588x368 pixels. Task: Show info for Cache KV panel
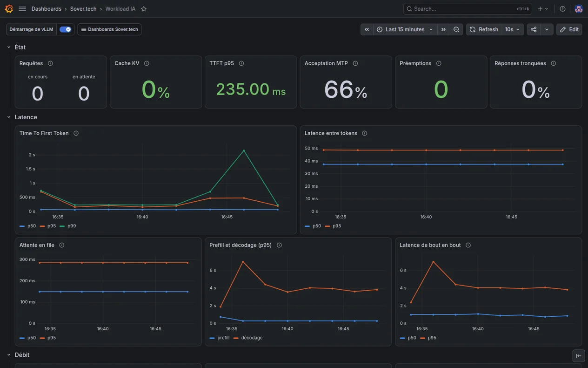pyautogui.click(x=147, y=63)
